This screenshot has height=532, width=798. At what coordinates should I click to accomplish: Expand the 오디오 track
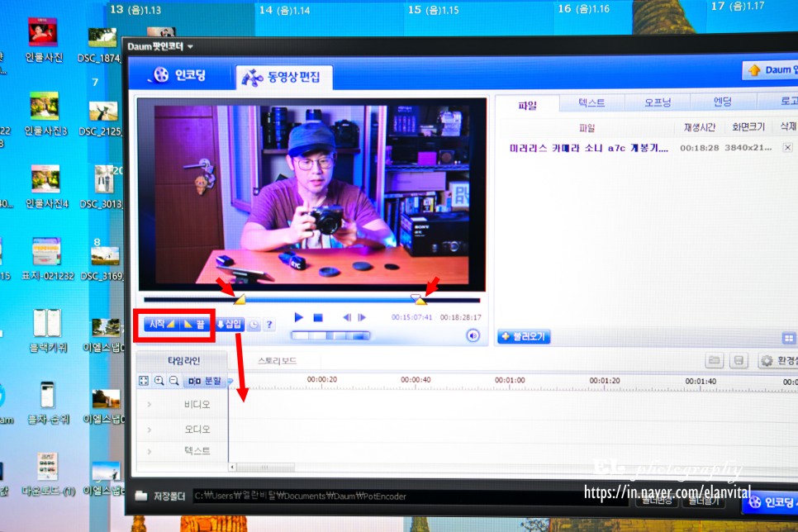tap(150, 430)
